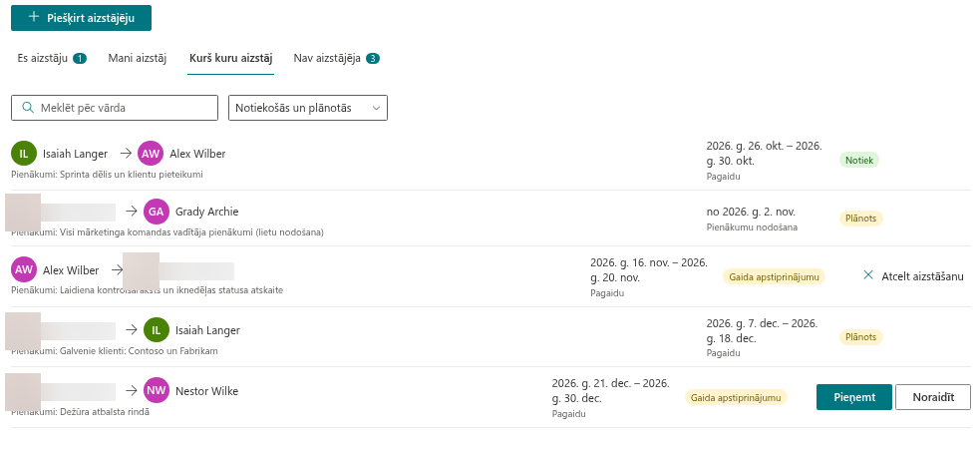The height and width of the screenshot is (449, 980).
Task: Accept the request with Pieņemt button
Action: [x=853, y=397]
